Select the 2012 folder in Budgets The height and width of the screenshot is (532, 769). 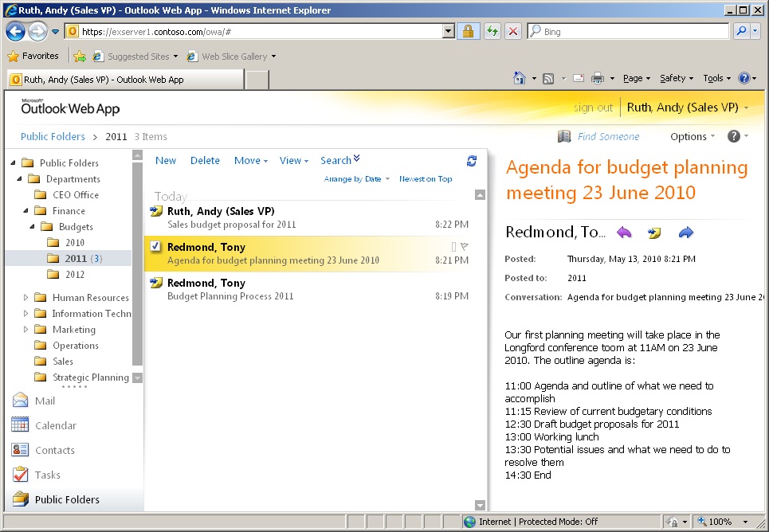[74, 275]
